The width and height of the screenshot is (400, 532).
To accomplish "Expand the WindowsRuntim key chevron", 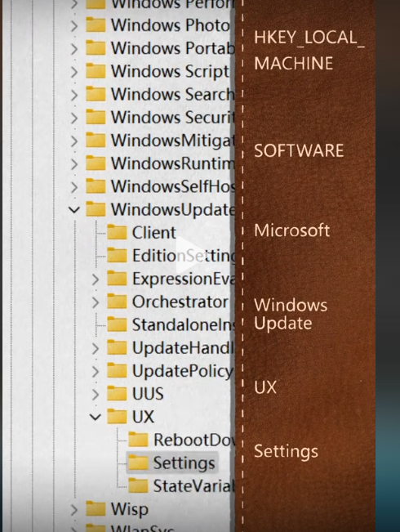I will coord(74,164).
